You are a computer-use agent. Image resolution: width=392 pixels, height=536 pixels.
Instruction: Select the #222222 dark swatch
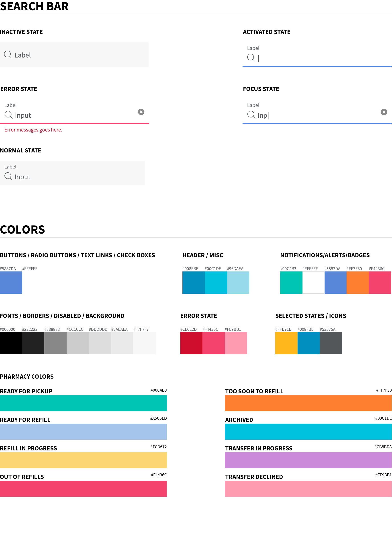[33, 343]
